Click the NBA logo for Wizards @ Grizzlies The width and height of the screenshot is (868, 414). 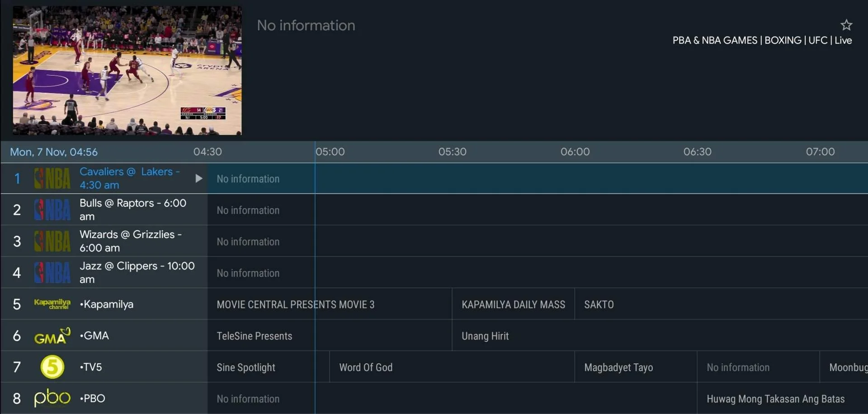pos(52,241)
